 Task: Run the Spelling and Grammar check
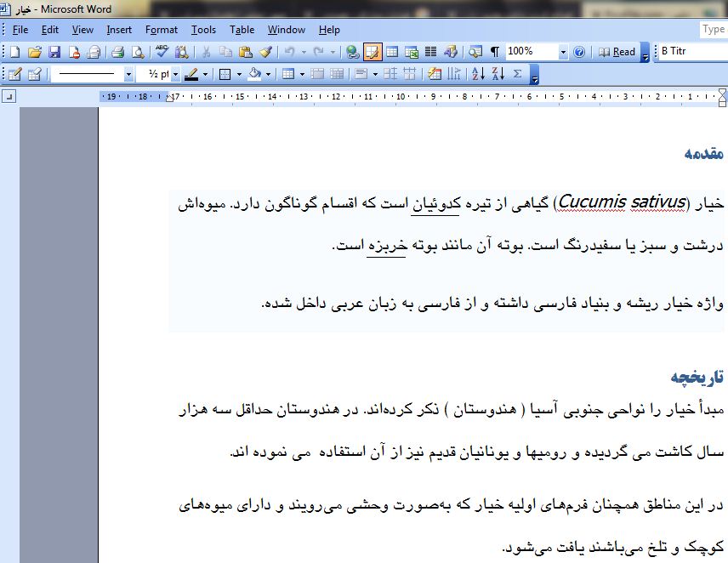click(x=162, y=52)
